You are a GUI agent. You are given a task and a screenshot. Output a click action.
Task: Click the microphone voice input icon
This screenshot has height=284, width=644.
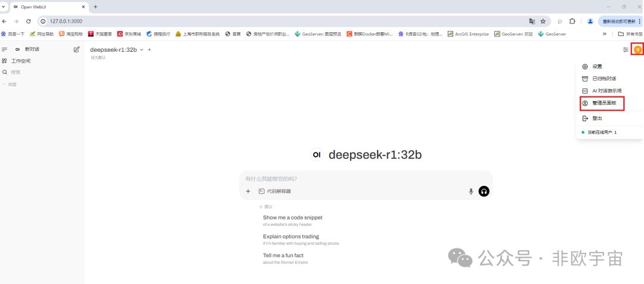pyautogui.click(x=471, y=191)
